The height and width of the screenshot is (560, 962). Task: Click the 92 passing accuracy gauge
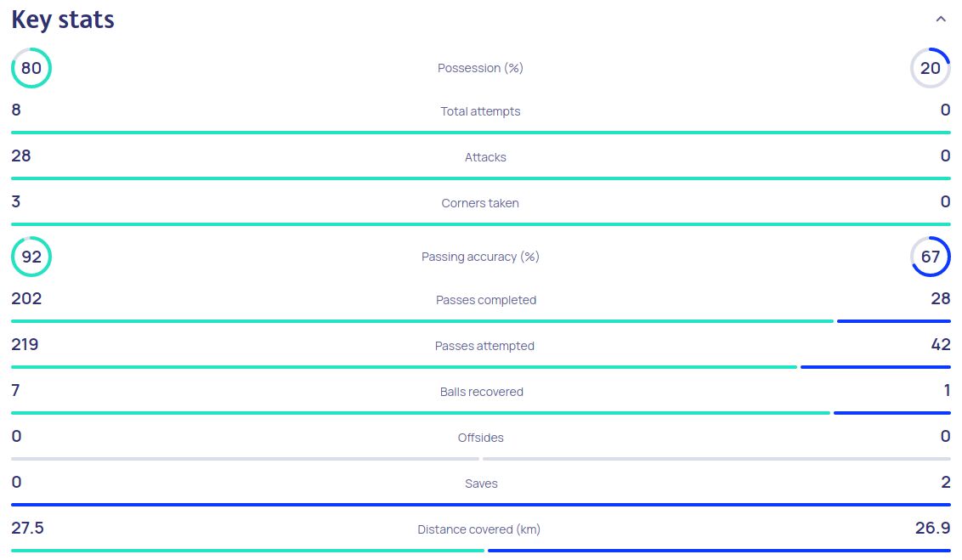(31, 257)
